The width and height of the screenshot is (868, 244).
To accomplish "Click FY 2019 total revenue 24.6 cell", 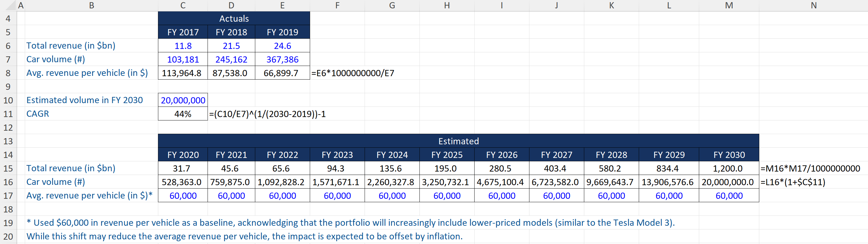I will point(282,46).
